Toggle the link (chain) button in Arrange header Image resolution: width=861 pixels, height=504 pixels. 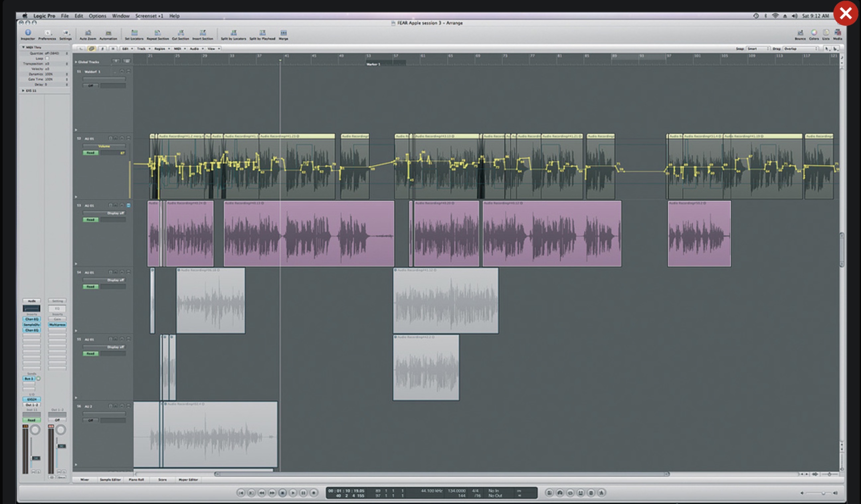tap(91, 49)
